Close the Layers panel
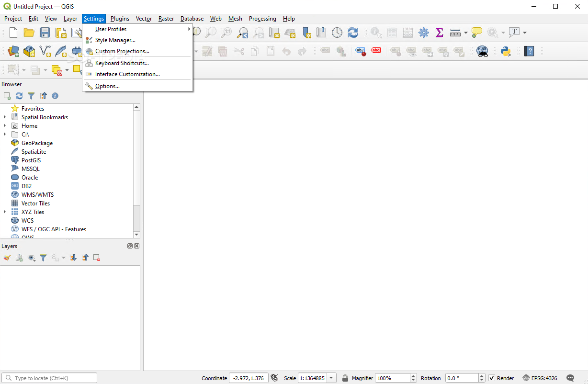 (x=137, y=246)
